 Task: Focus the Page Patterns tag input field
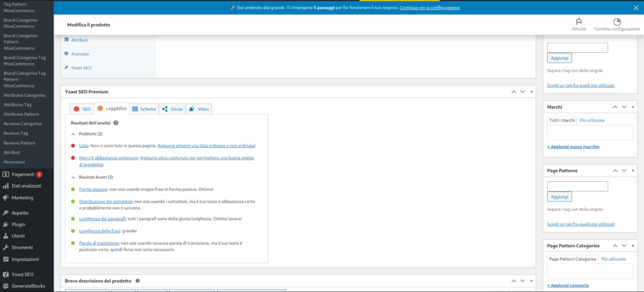tap(577, 186)
